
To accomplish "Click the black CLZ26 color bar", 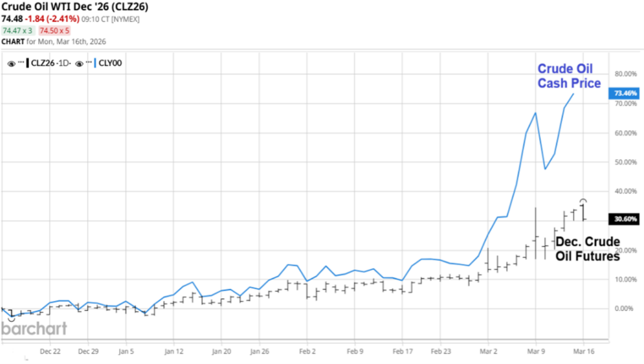I will (x=27, y=63).
